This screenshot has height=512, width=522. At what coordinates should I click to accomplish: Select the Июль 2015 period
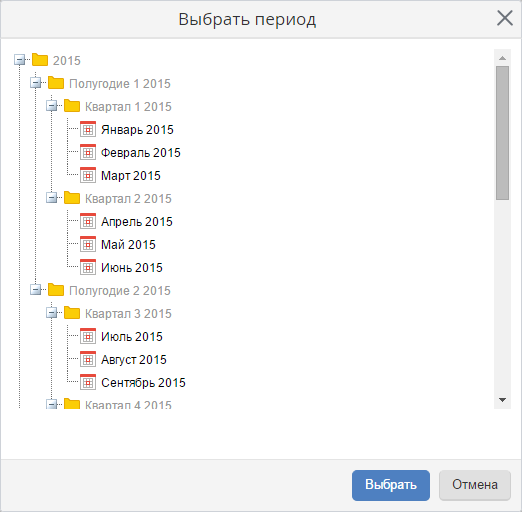point(132,337)
